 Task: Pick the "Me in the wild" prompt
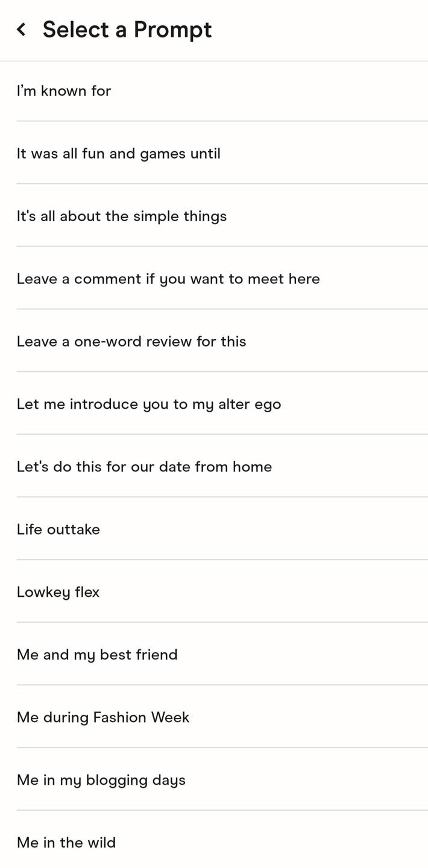[214, 840]
